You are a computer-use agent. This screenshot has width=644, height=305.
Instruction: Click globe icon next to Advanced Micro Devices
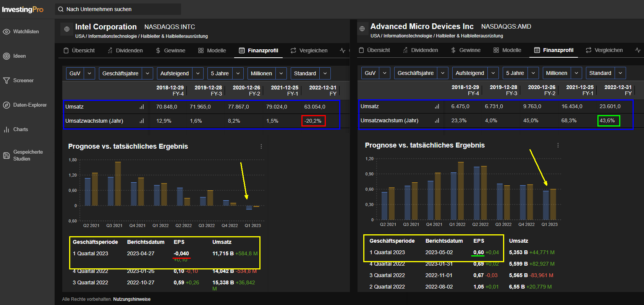pyautogui.click(x=362, y=29)
